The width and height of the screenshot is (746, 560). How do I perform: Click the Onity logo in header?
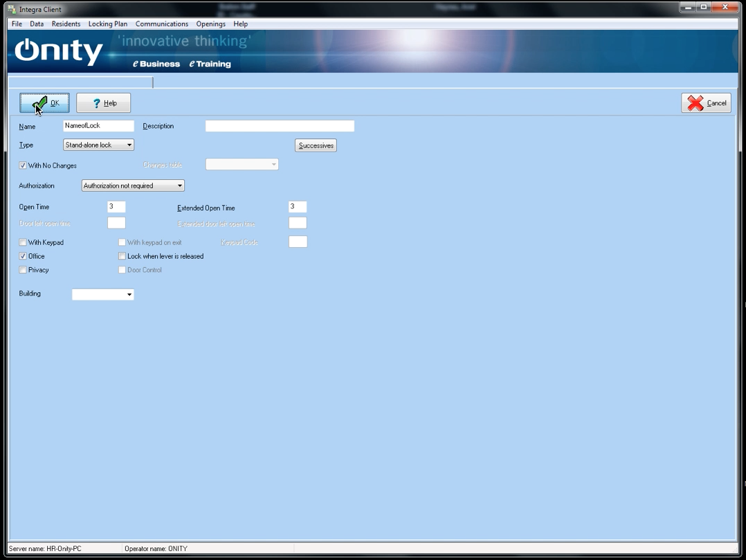(x=59, y=52)
